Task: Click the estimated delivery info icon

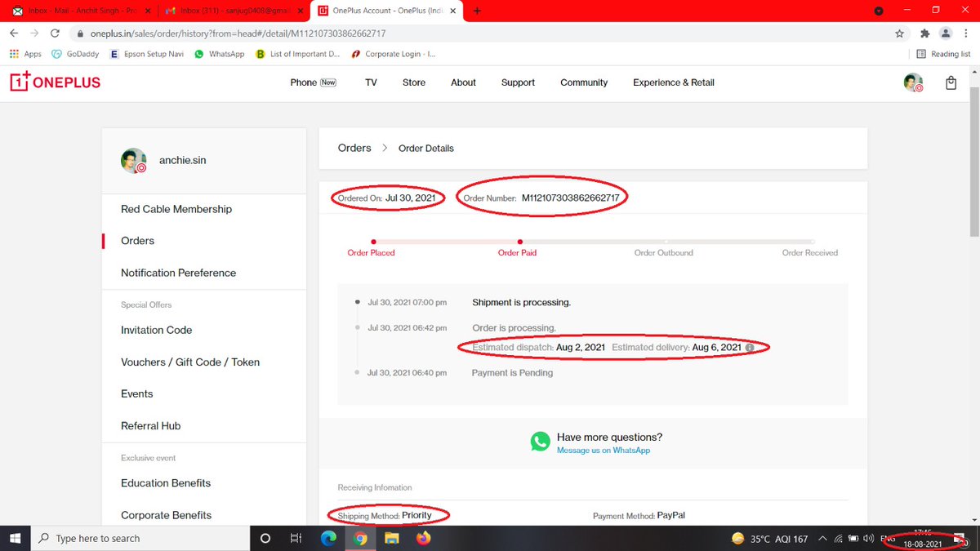Action: click(749, 348)
